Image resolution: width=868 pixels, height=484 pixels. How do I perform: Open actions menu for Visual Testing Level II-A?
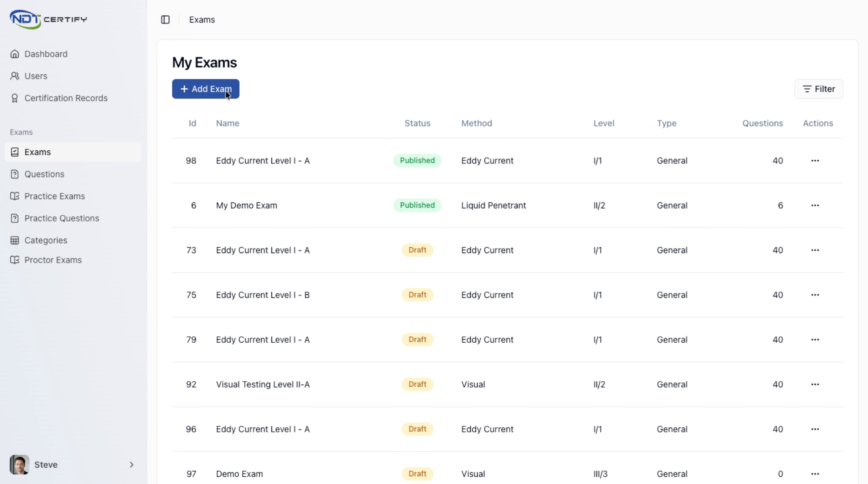click(815, 384)
